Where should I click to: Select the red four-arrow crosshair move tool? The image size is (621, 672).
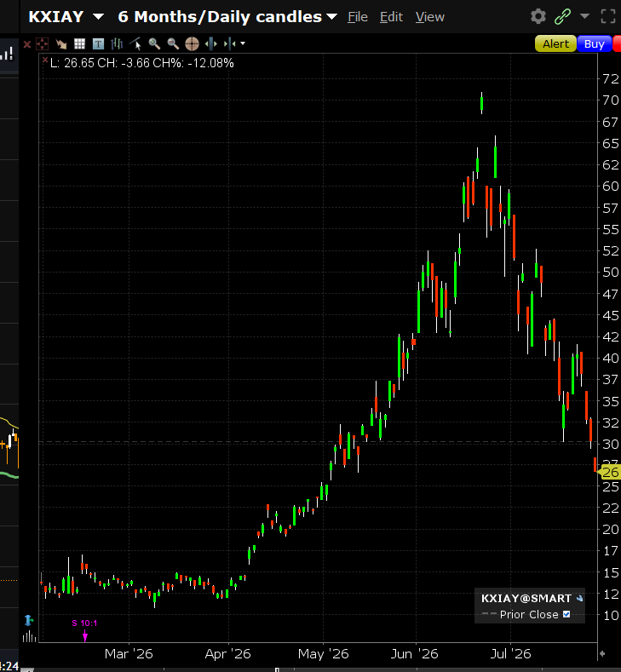click(42, 43)
